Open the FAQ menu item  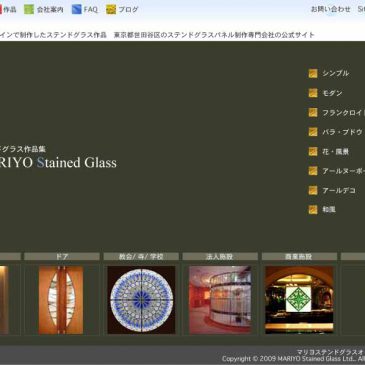(91, 10)
